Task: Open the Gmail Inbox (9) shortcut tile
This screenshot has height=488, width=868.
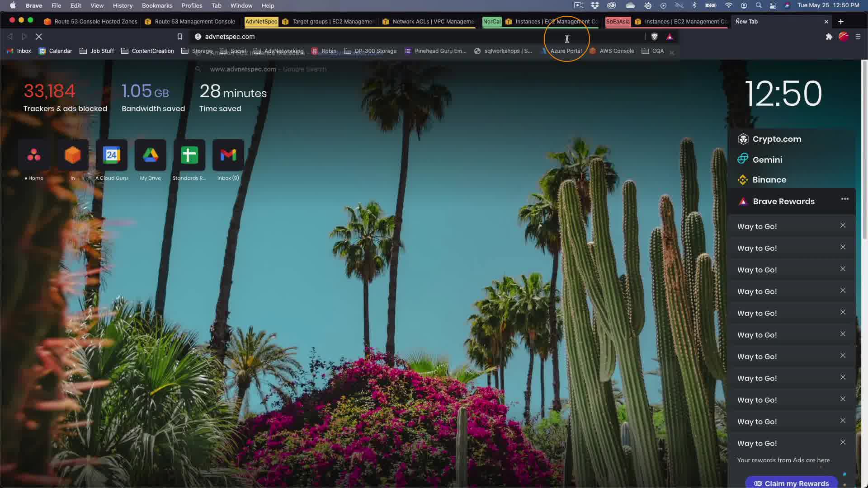Action: [228, 155]
